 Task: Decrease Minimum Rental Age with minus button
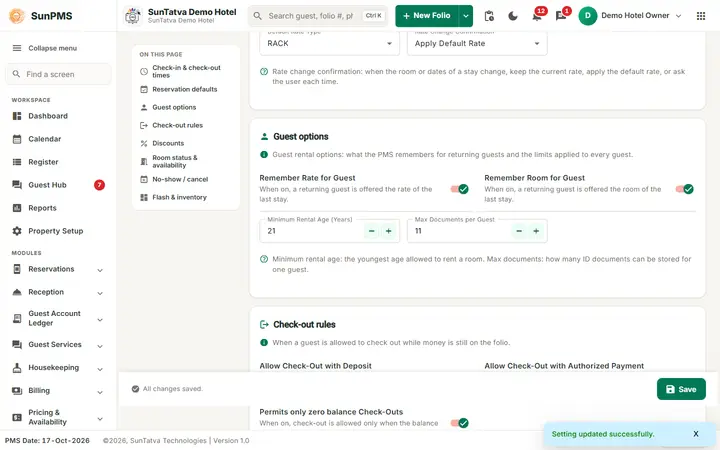coord(371,231)
